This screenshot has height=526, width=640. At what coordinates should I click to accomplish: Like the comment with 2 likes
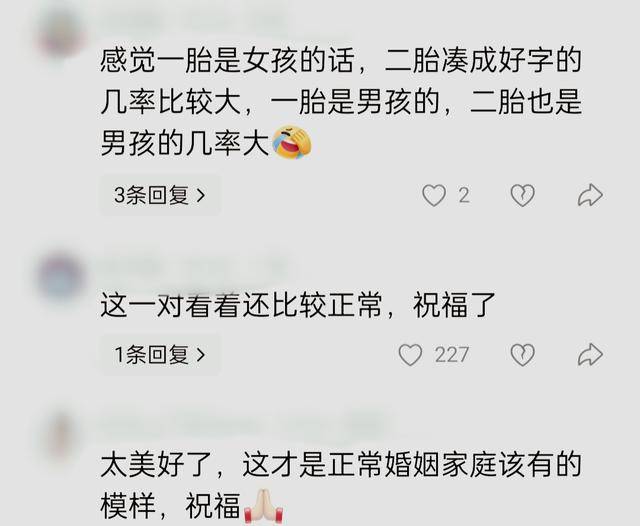433,195
